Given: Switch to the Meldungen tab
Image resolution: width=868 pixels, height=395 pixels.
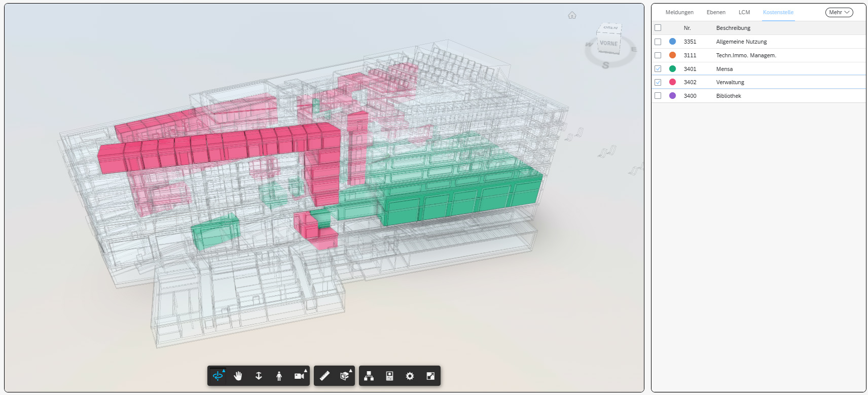Looking at the screenshot, I should pyautogui.click(x=679, y=12).
